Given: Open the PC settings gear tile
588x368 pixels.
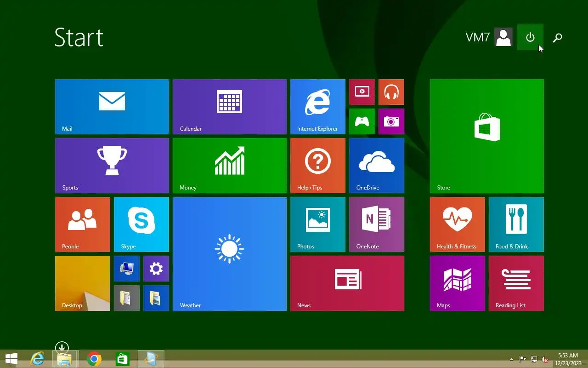Looking at the screenshot, I should coord(156,269).
